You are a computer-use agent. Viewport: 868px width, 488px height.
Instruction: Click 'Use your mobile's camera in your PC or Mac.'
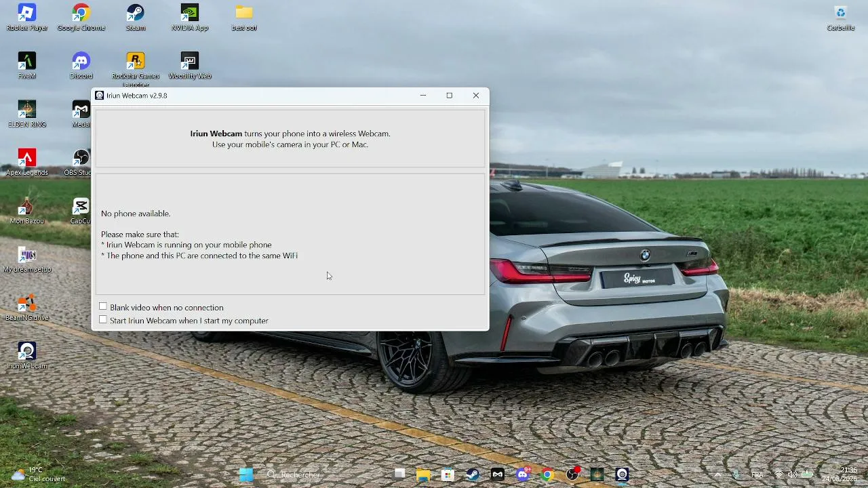coord(290,144)
